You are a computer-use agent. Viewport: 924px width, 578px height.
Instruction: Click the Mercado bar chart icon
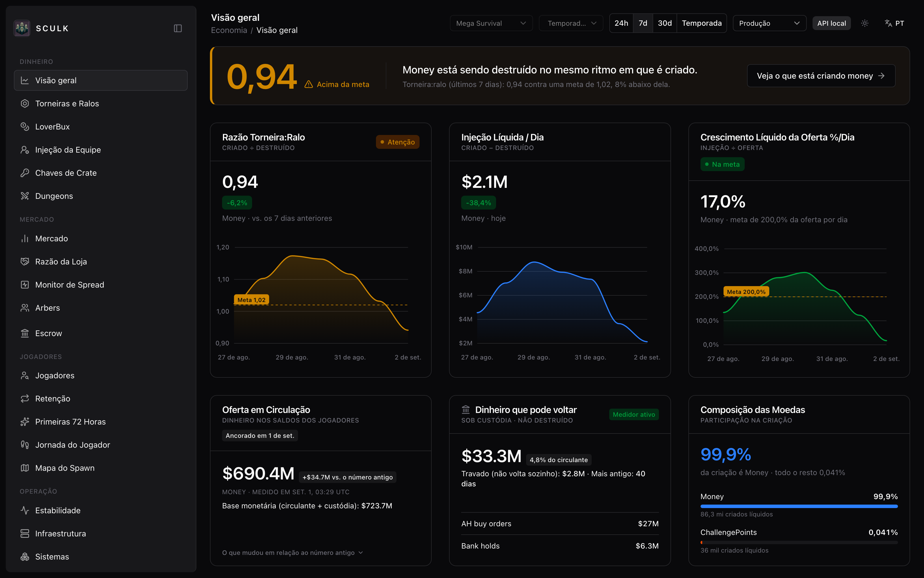pos(25,238)
